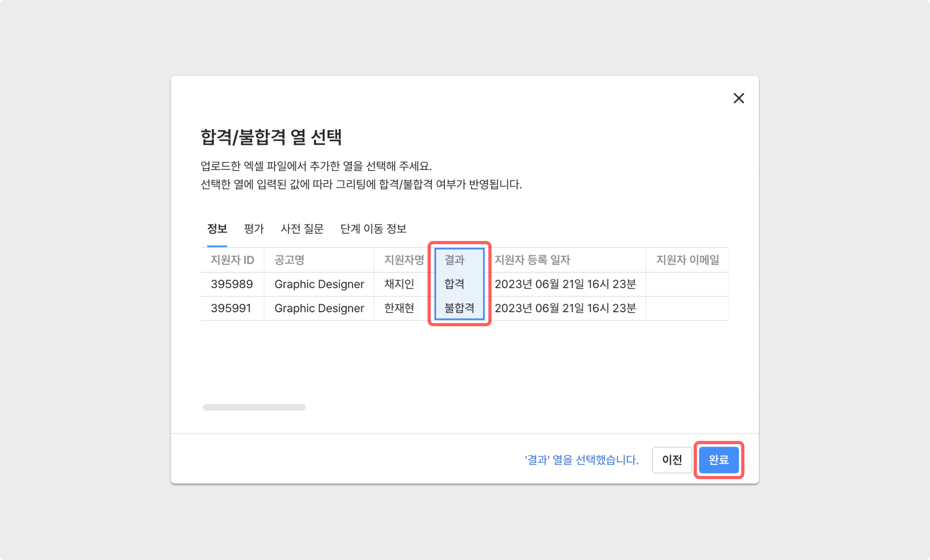Viewport: 930px width, 560px height.
Task: Click the 합격 result cell
Action: [455, 284]
